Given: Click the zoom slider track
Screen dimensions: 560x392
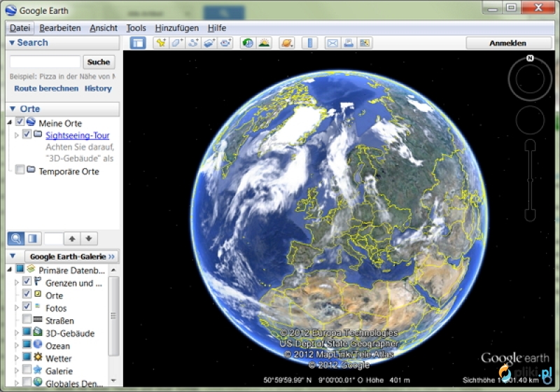Looking at the screenshot, I should [530, 181].
